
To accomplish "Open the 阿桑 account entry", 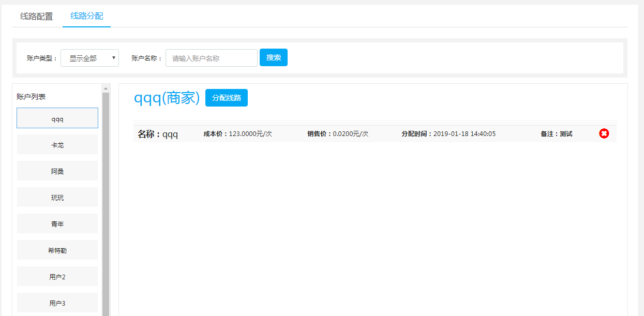I will [57, 171].
